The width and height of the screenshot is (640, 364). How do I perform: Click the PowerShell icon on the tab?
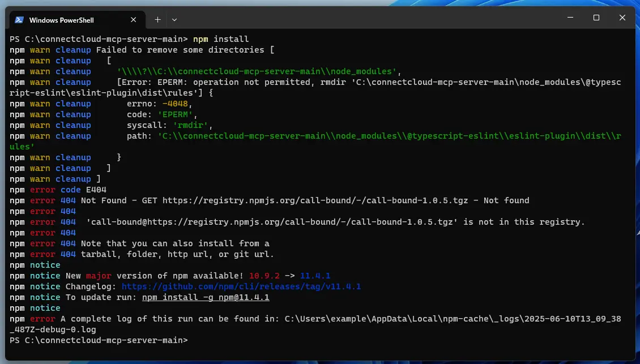tap(19, 19)
